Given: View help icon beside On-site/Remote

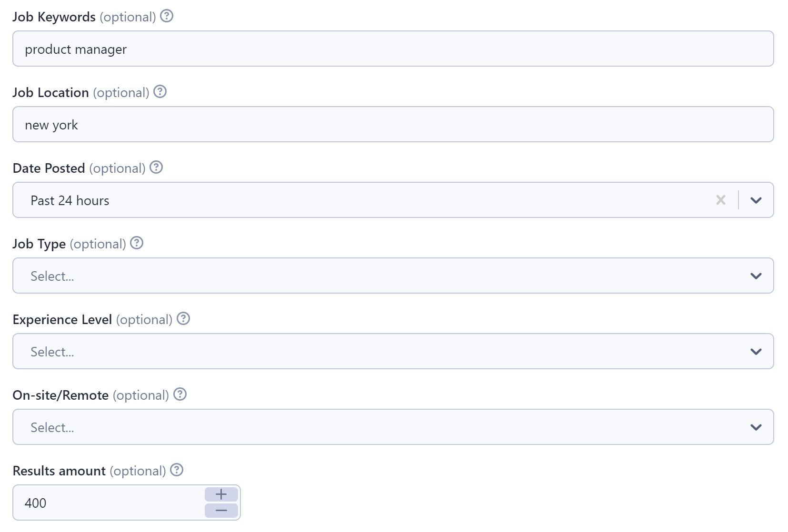Looking at the screenshot, I should click(180, 394).
